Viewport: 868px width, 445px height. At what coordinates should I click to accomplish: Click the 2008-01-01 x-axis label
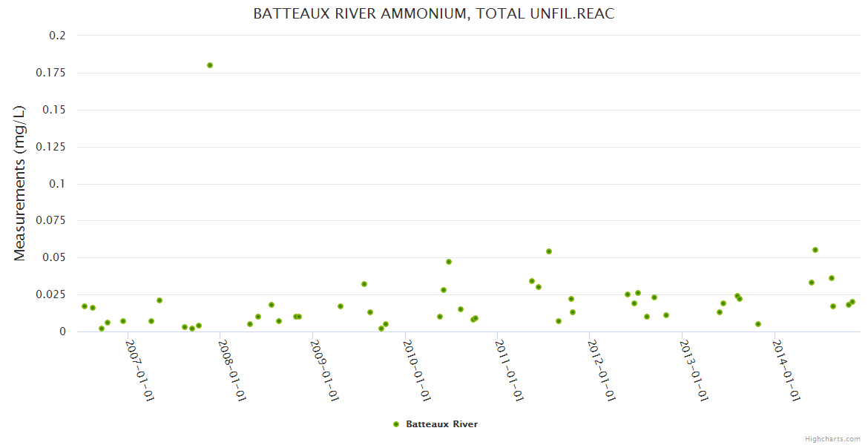click(232, 370)
